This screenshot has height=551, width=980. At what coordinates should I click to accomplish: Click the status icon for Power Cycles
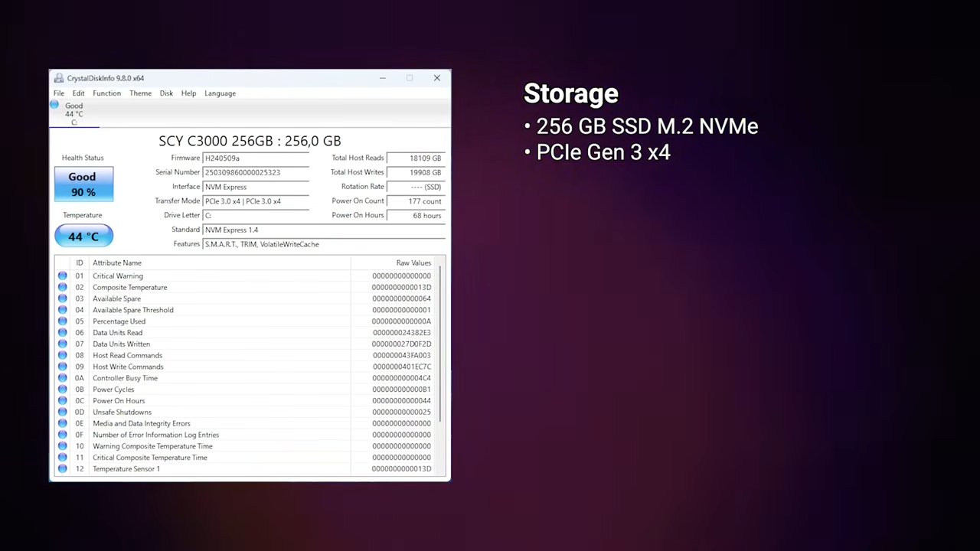click(63, 390)
